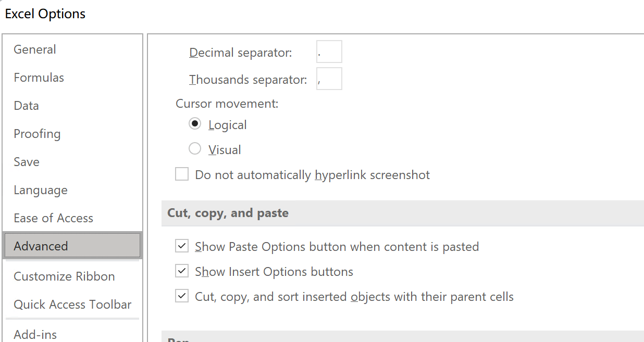Select Logical cursor movement radio button
This screenshot has width=644, height=342.
(x=195, y=124)
